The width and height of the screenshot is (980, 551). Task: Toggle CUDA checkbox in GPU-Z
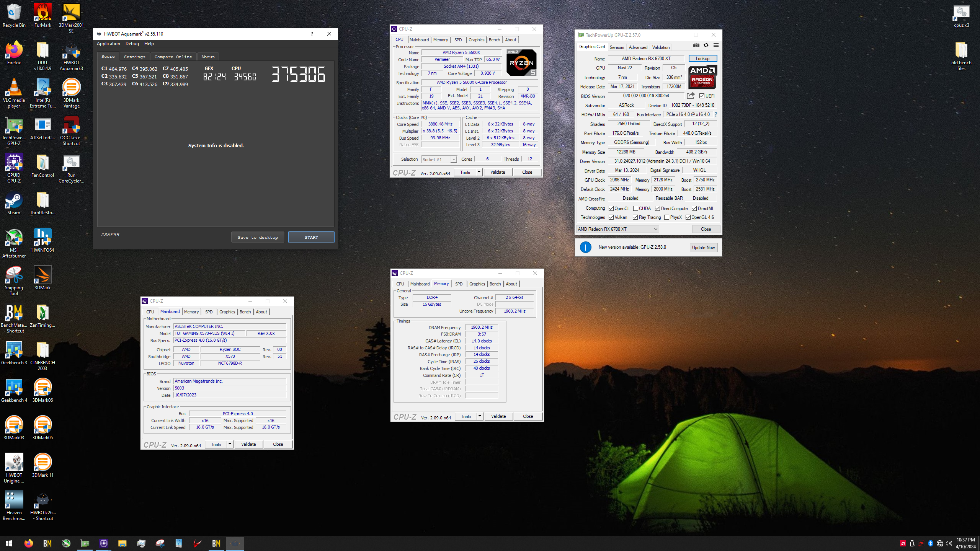pyautogui.click(x=635, y=209)
